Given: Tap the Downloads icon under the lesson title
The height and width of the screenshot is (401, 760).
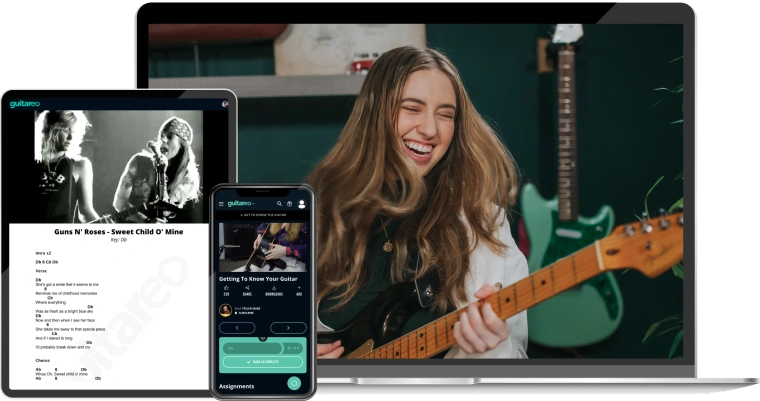Looking at the screenshot, I should [x=274, y=288].
